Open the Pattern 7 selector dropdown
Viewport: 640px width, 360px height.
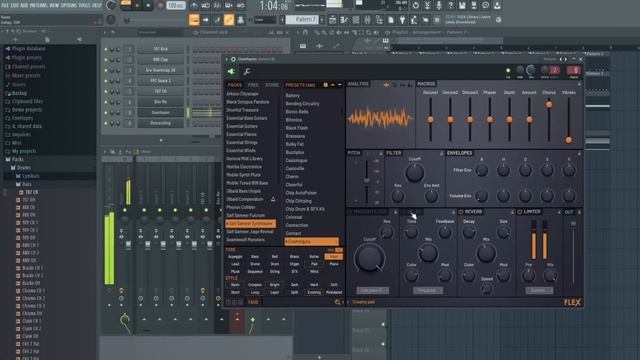tap(302, 20)
